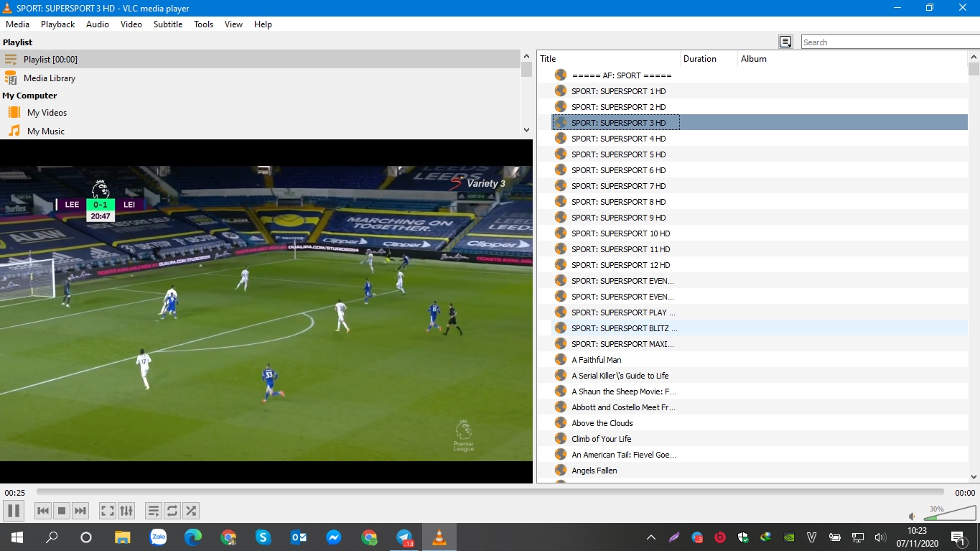Open Messenger from the taskbar

pyautogui.click(x=334, y=537)
